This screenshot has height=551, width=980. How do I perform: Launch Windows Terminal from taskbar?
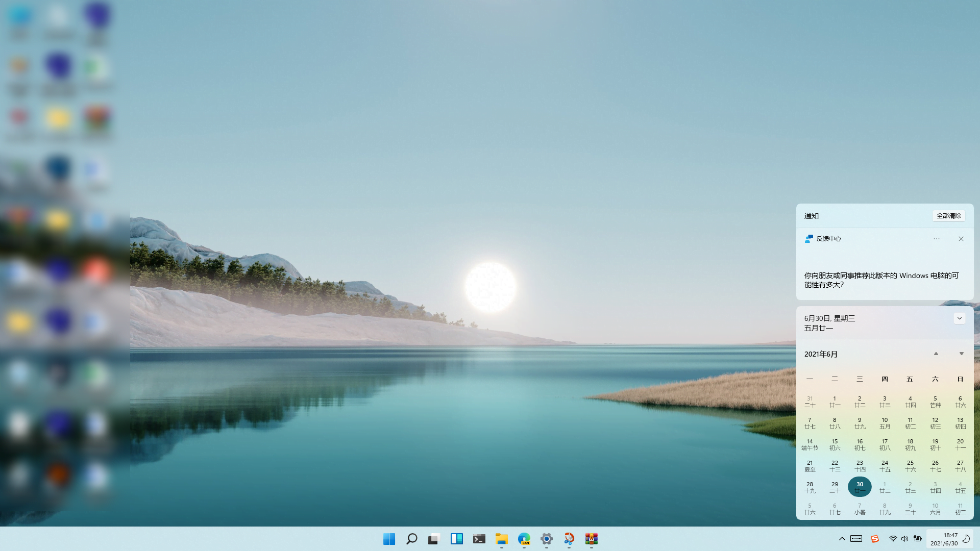(479, 539)
